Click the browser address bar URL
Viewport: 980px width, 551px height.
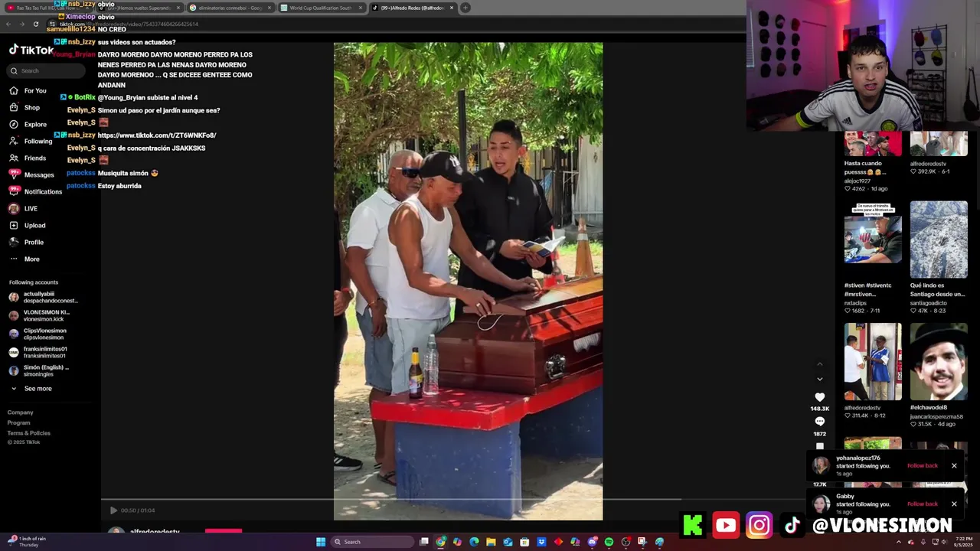coord(129,24)
